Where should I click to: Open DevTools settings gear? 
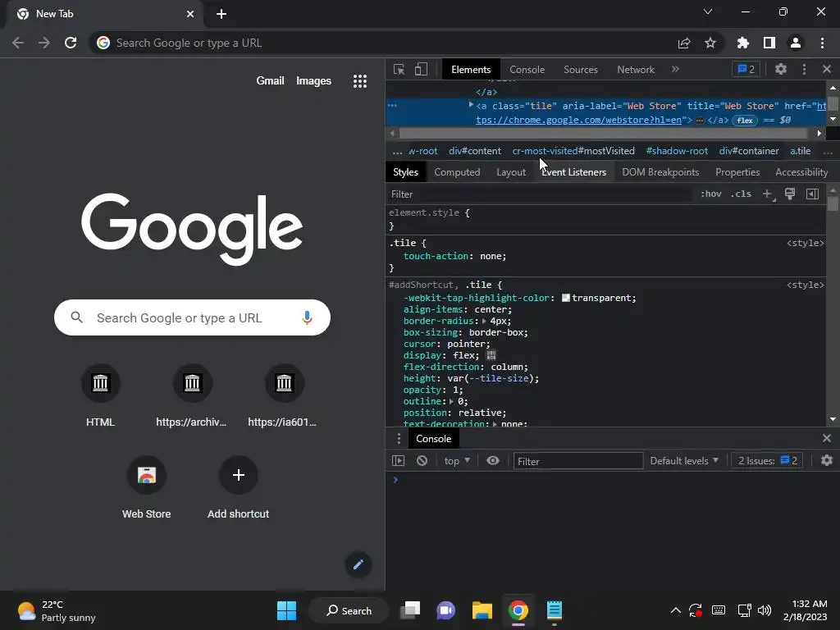click(x=781, y=69)
